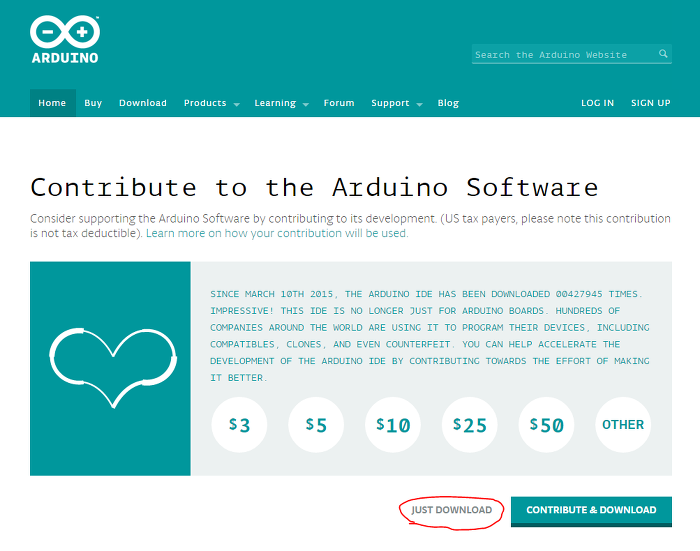
Task: Click the heart illustration image
Action: [x=113, y=368]
